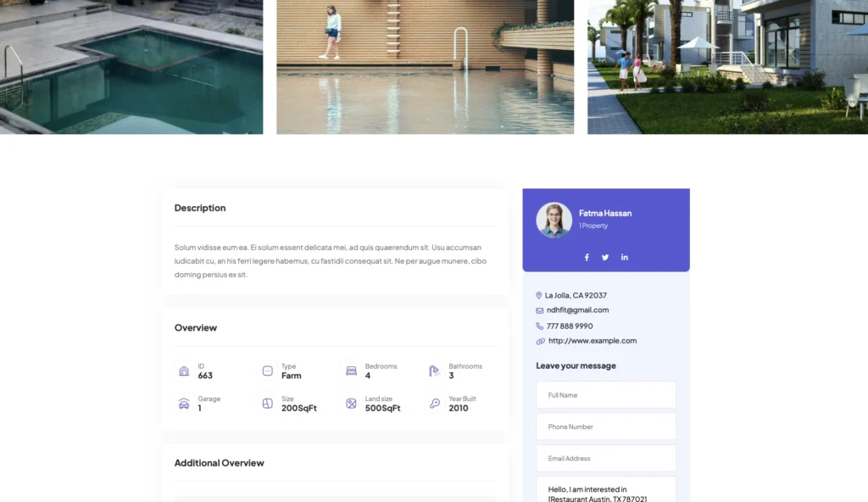Screen dimensions: 868x502
Task: Open the agent's Twitter profile icon
Action: point(605,257)
